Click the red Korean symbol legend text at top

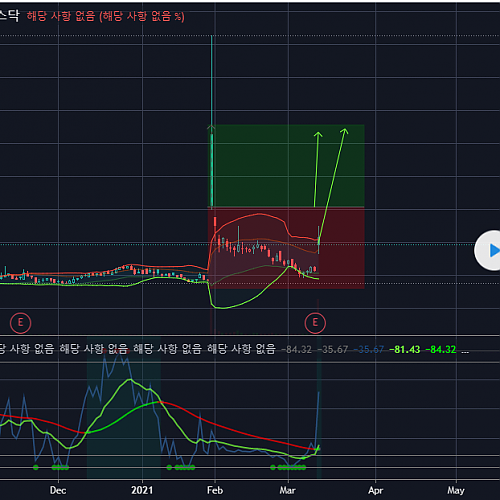point(105,16)
